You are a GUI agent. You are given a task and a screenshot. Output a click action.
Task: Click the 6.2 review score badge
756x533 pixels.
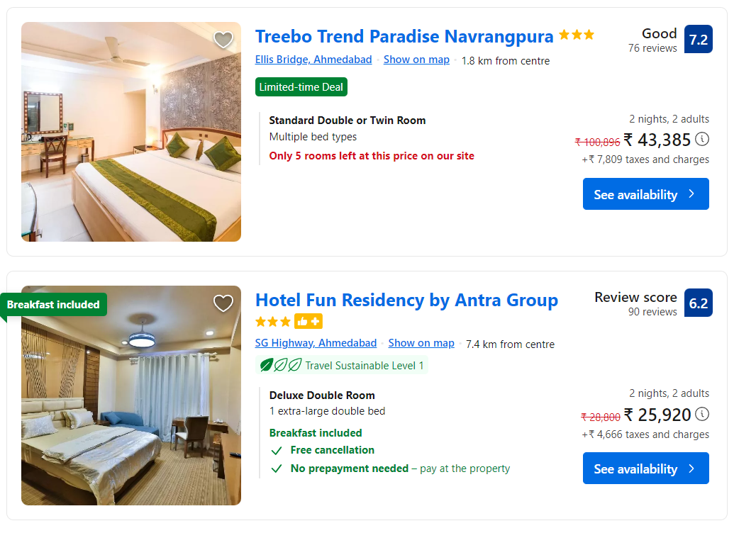pyautogui.click(x=699, y=303)
